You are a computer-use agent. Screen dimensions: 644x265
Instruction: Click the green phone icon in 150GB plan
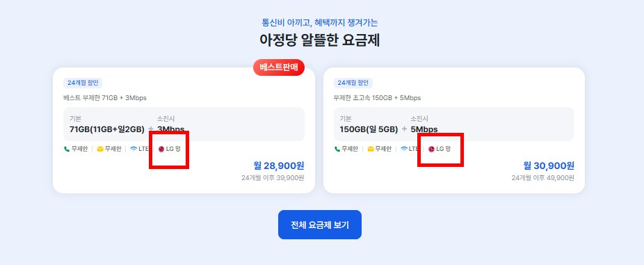[x=337, y=149]
